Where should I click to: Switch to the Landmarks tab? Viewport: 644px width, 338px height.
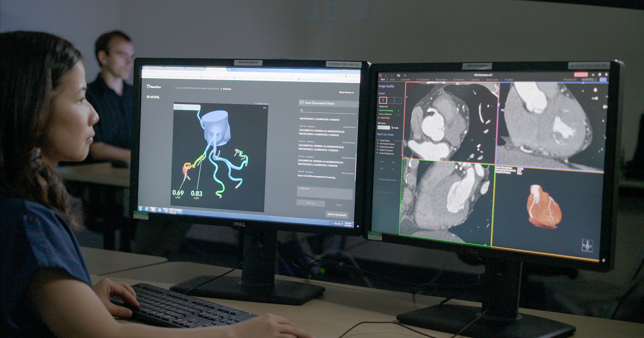point(405,79)
